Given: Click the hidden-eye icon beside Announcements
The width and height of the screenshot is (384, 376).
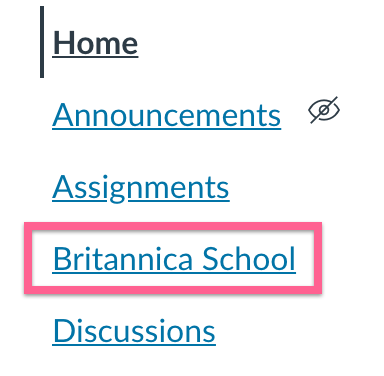Looking at the screenshot, I should tap(324, 110).
